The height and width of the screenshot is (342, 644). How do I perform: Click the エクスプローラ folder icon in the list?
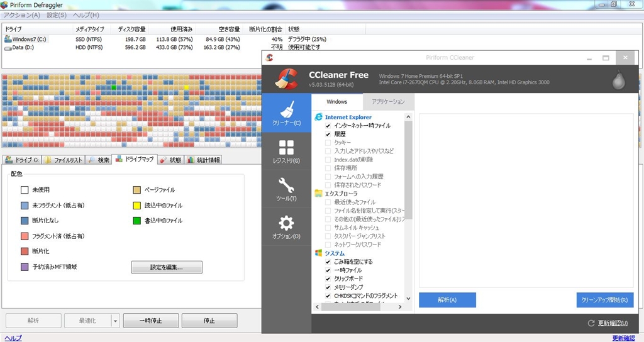coord(318,194)
